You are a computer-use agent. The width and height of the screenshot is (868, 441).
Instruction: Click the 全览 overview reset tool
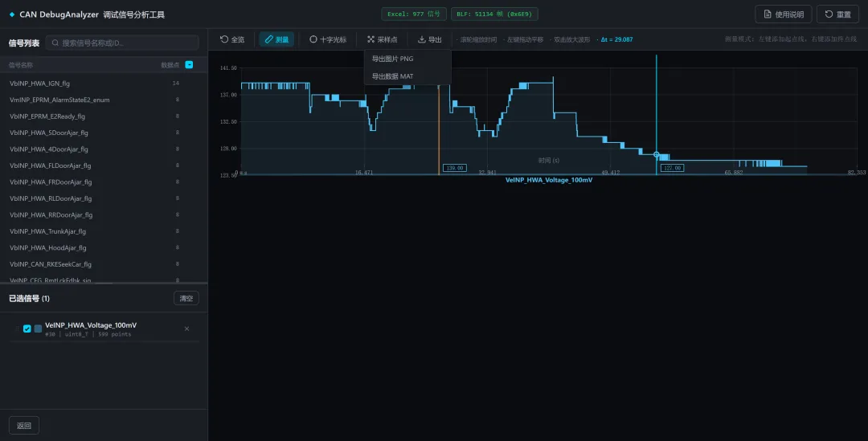click(x=232, y=39)
